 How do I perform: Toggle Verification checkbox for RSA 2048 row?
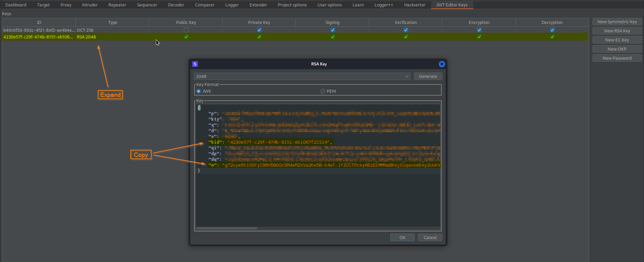pos(406,37)
